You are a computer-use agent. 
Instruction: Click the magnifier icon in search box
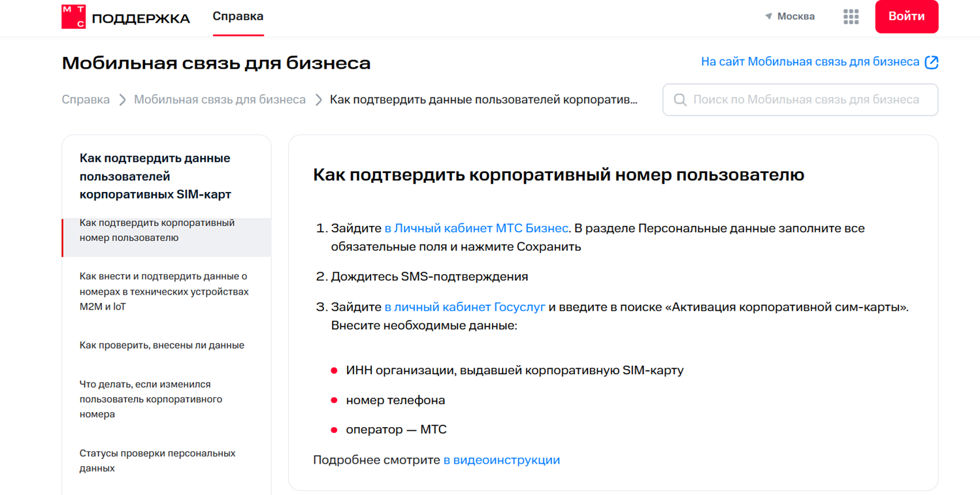(680, 100)
